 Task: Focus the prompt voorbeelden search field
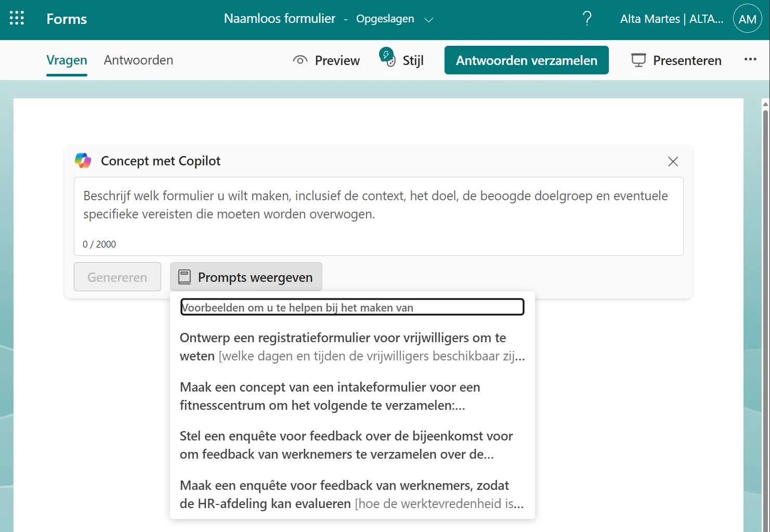point(351,307)
